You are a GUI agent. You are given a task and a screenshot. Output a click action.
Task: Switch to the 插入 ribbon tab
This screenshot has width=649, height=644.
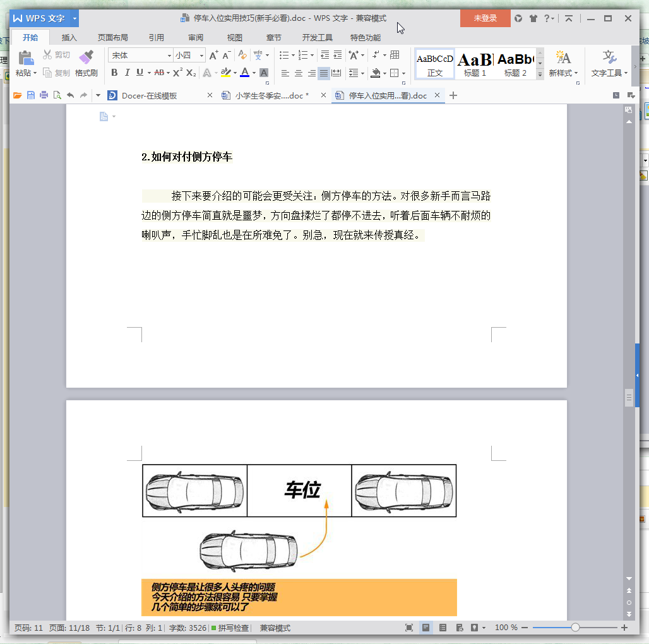[69, 38]
